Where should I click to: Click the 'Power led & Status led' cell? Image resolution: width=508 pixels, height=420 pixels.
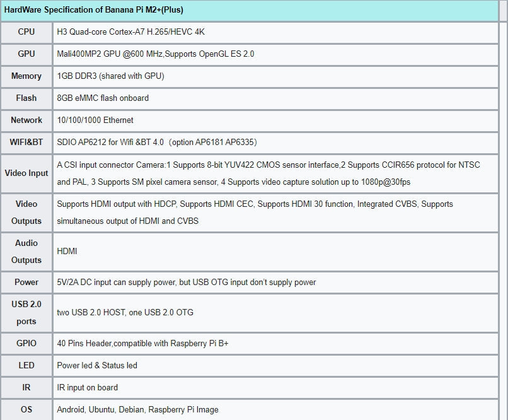[97, 365]
